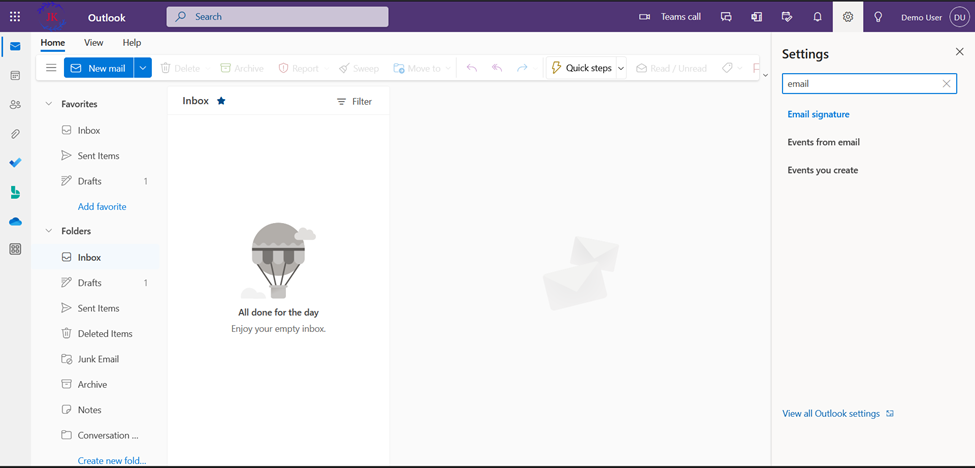Viewport: 975px width, 468px height.
Task: Open the Deleted Items folder
Action: click(x=95, y=334)
